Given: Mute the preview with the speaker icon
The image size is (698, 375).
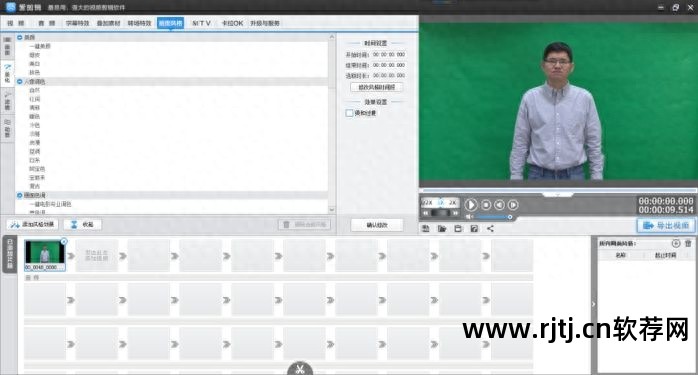Looking at the screenshot, I should tap(468, 217).
